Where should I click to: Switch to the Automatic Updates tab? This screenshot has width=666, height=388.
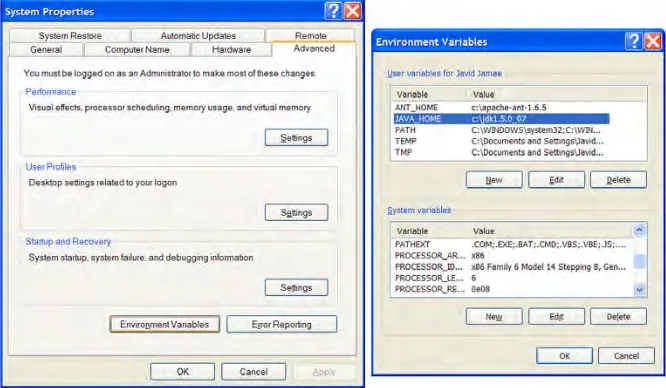point(198,36)
